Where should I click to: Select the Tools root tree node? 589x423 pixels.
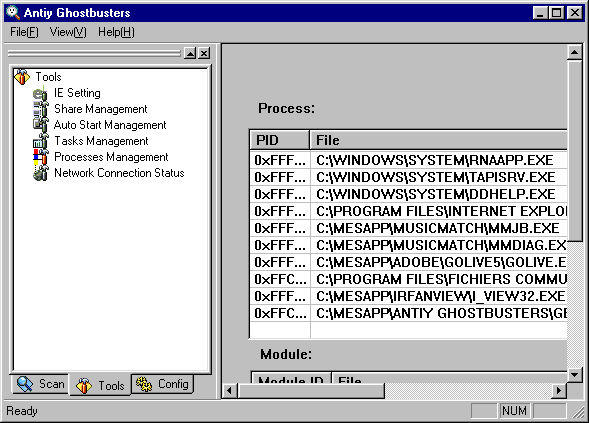pyautogui.click(x=48, y=77)
